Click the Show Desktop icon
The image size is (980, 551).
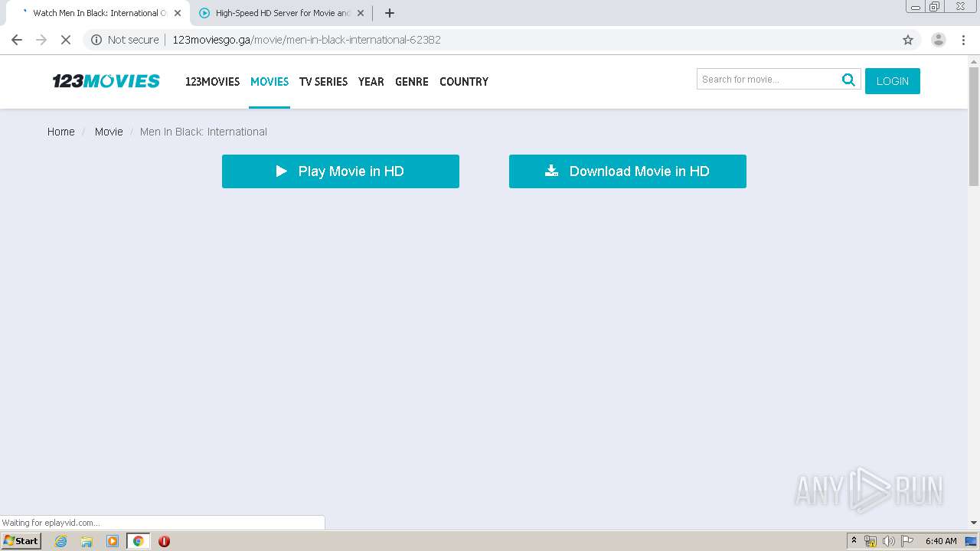(972, 541)
